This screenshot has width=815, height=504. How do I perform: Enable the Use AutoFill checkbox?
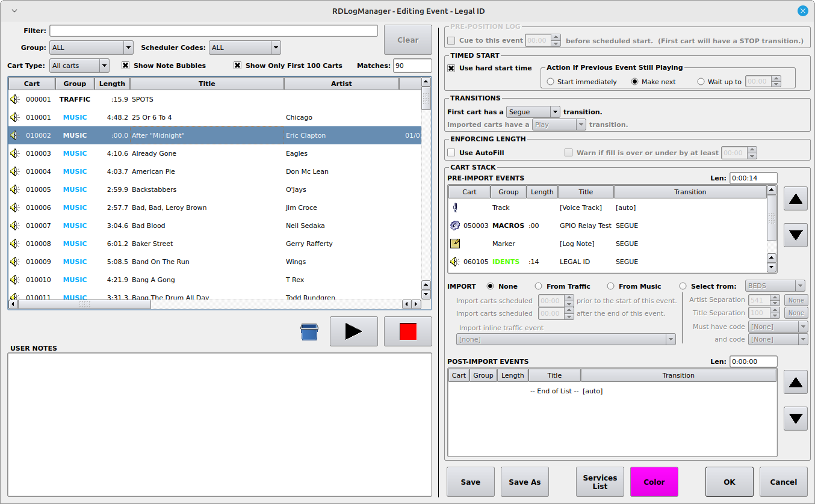click(451, 153)
